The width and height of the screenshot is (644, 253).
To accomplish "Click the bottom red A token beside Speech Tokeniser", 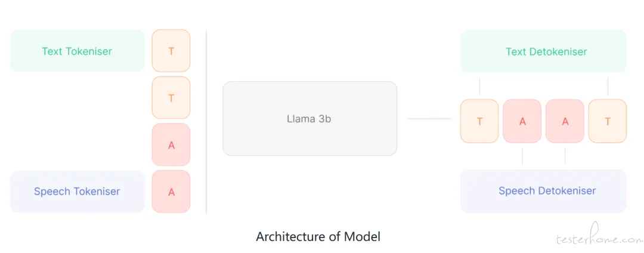I will click(171, 192).
